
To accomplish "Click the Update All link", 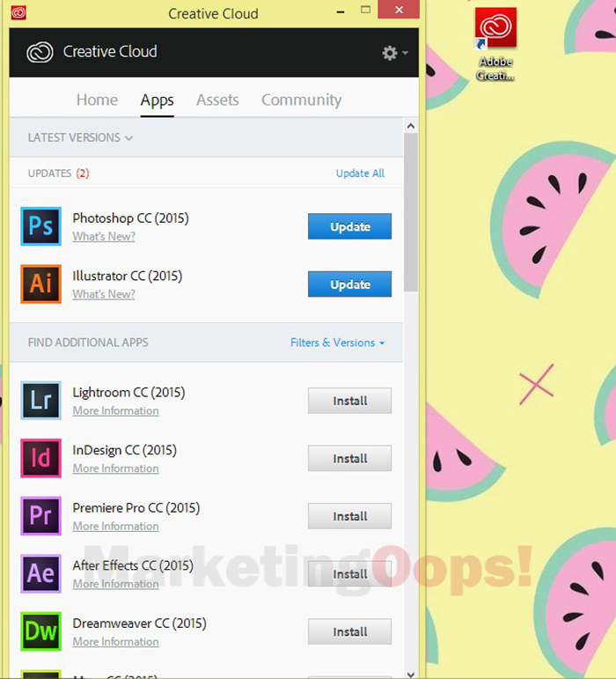I will click(x=360, y=173).
